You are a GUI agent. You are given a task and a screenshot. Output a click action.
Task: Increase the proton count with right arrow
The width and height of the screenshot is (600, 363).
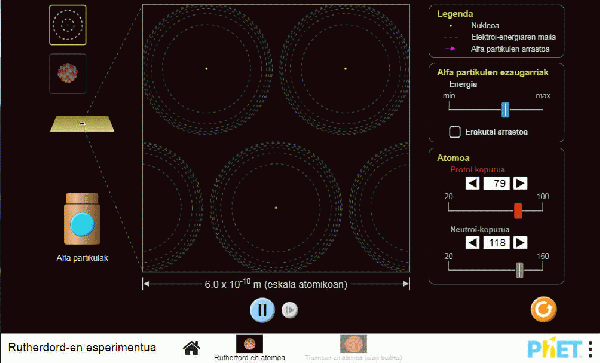point(520,184)
